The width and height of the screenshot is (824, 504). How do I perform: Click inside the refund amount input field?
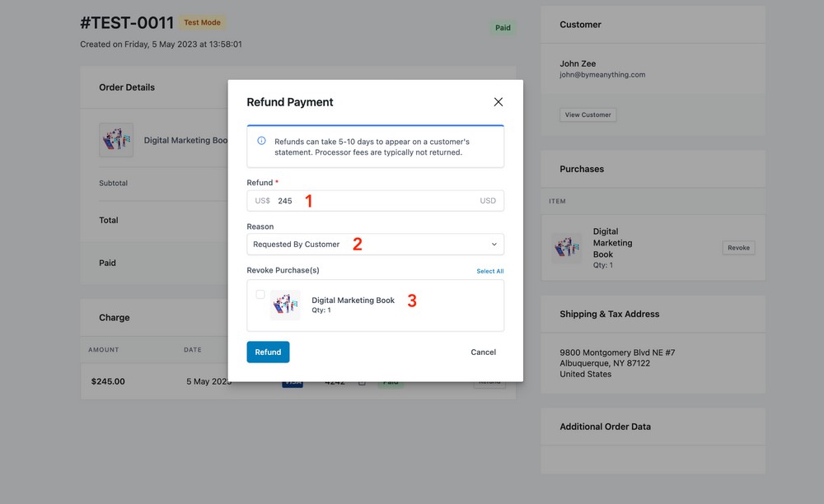tap(371, 200)
